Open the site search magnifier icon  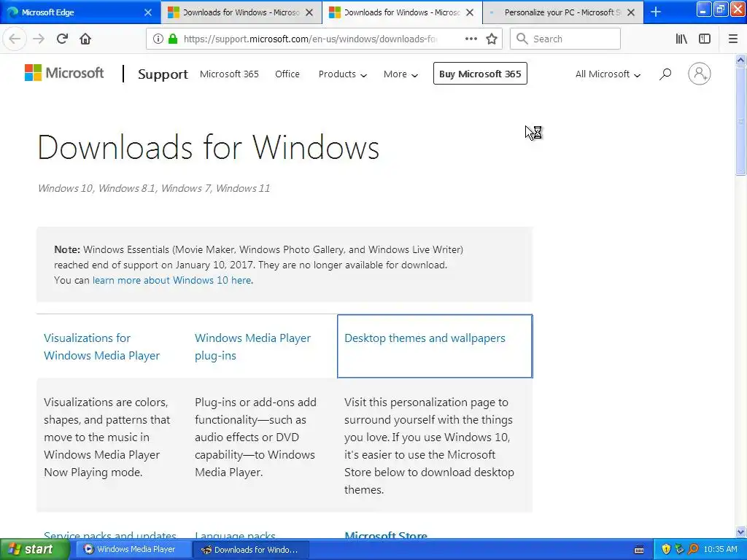point(665,74)
